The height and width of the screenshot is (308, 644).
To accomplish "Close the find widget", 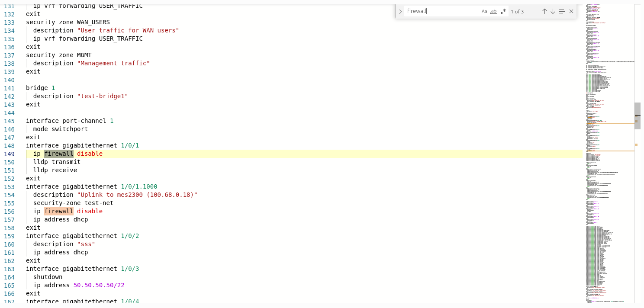I will [x=571, y=11].
